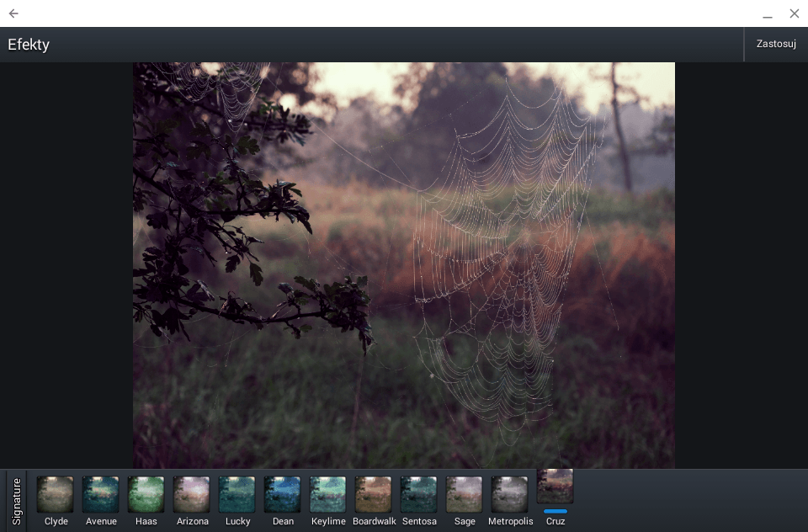Go back using the arrow icon
808x532 pixels.
point(13,13)
